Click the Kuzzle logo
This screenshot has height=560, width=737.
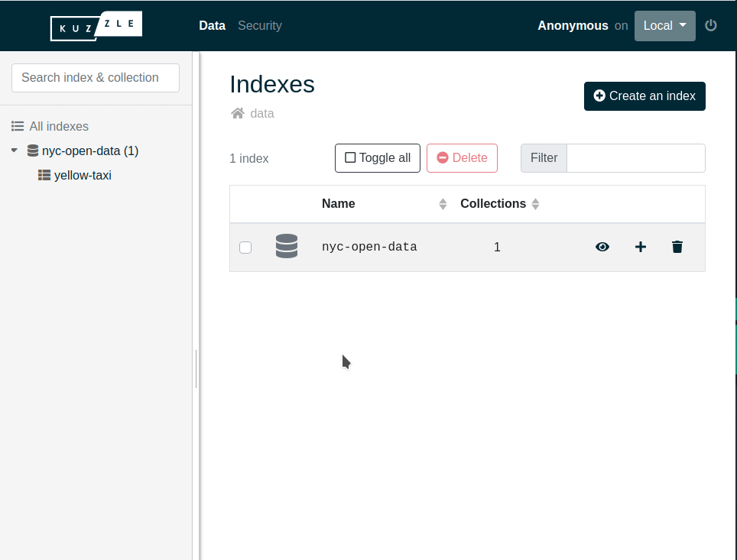[96, 26]
